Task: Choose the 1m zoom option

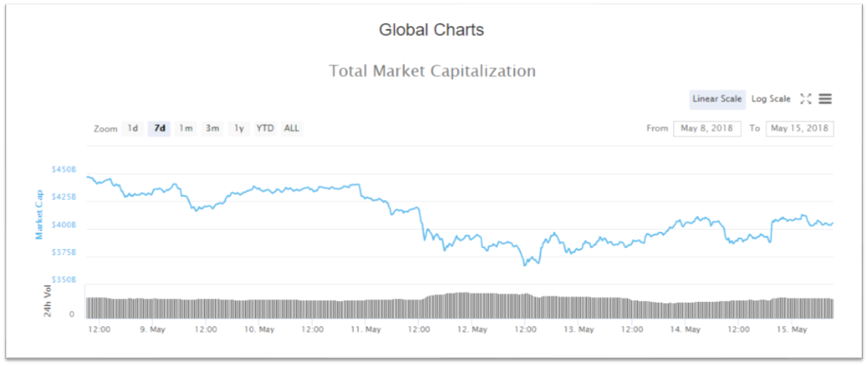Action: point(186,129)
